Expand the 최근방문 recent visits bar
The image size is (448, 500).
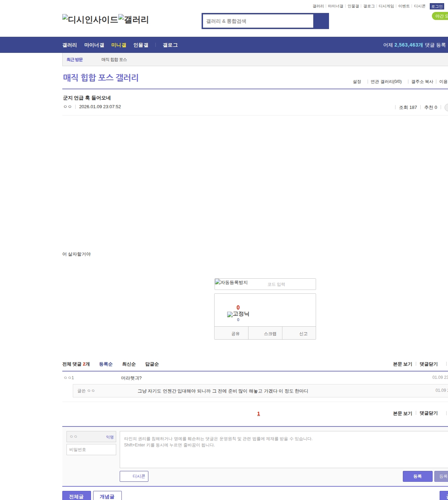click(x=75, y=60)
